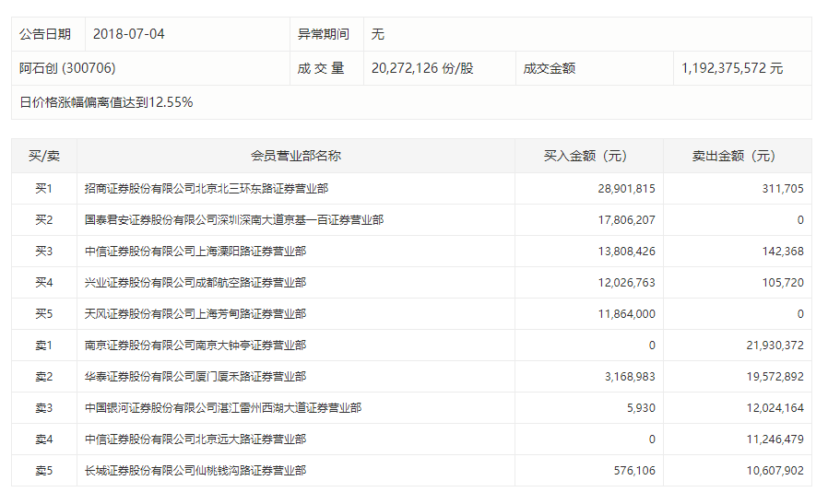Open 招商证券北京北三环东路证券营业部 entry
Screen dimensions: 828x504
coord(207,189)
